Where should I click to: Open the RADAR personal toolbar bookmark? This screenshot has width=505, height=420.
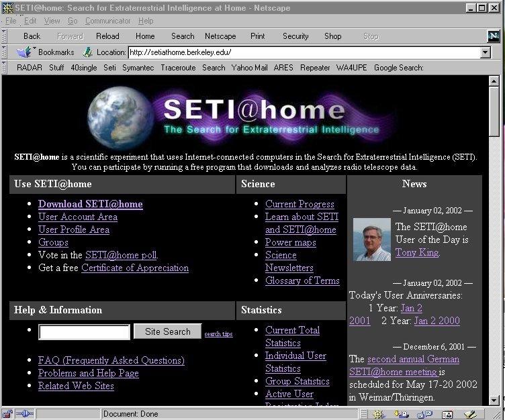click(30, 68)
